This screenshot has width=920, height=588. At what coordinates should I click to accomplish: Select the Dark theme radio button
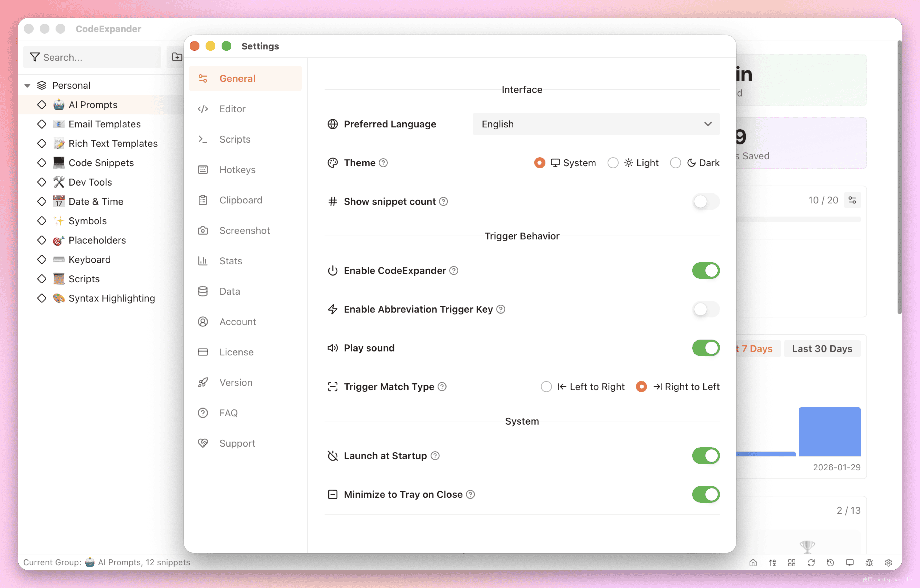click(675, 163)
